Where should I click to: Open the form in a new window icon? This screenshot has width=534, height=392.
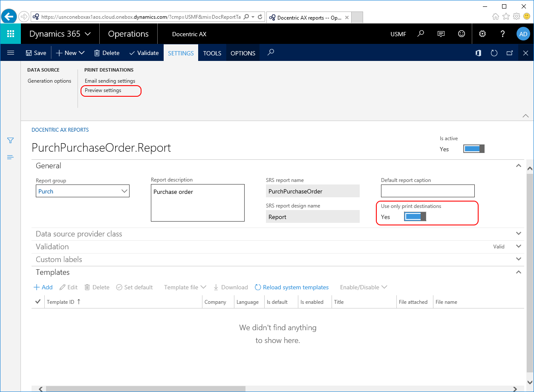coord(510,53)
